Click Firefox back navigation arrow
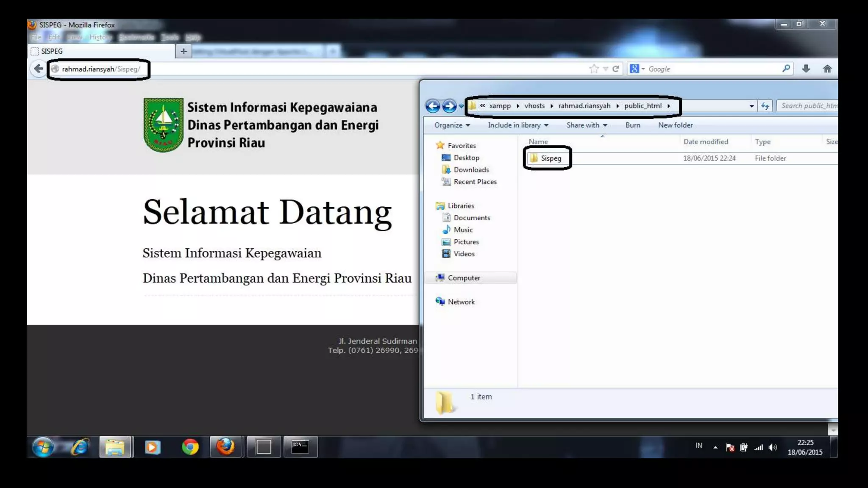Image resolution: width=868 pixels, height=488 pixels. 39,69
